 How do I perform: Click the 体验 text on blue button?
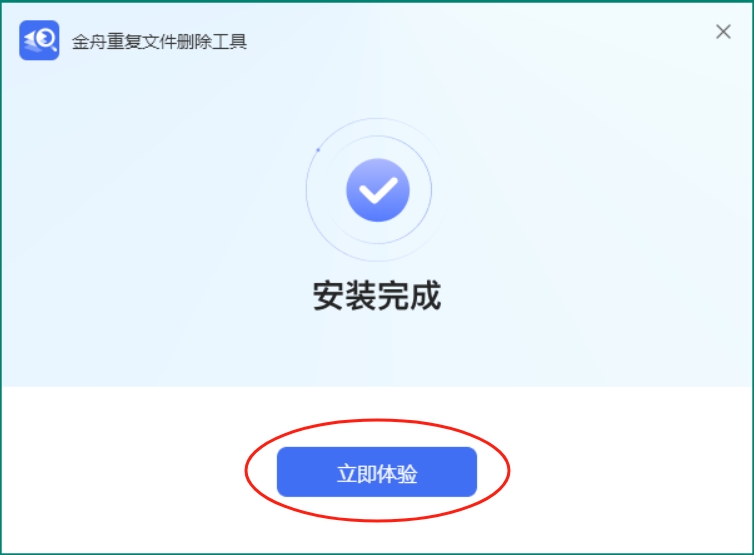(397, 474)
